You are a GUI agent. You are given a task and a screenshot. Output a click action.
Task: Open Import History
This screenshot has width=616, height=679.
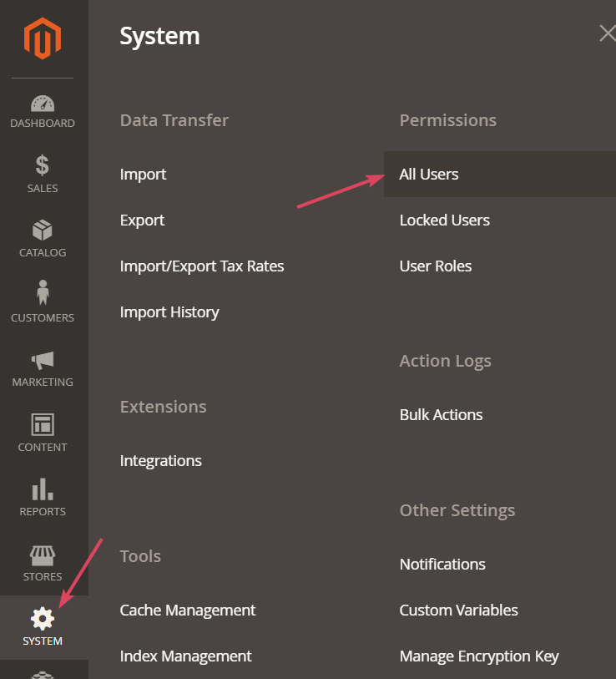169,312
